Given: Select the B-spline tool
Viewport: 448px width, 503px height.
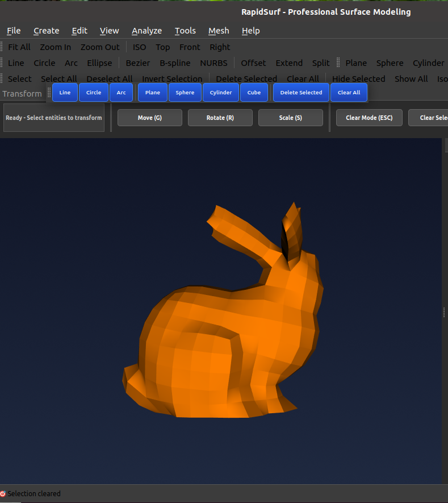Looking at the screenshot, I should click(175, 63).
